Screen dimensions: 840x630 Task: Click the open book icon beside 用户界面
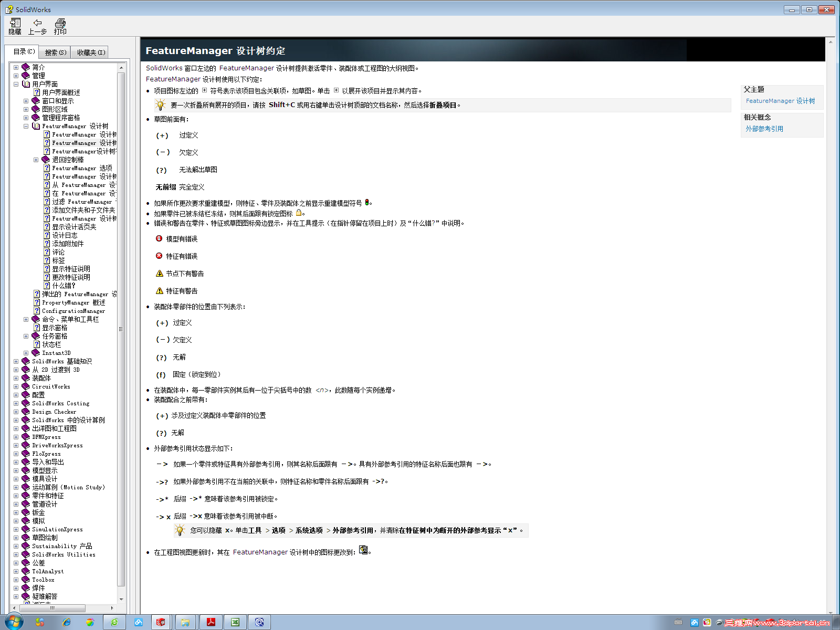point(26,84)
